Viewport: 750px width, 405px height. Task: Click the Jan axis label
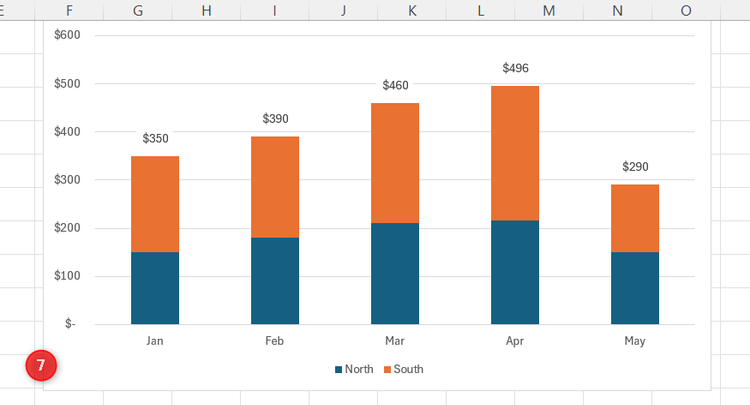tap(154, 341)
